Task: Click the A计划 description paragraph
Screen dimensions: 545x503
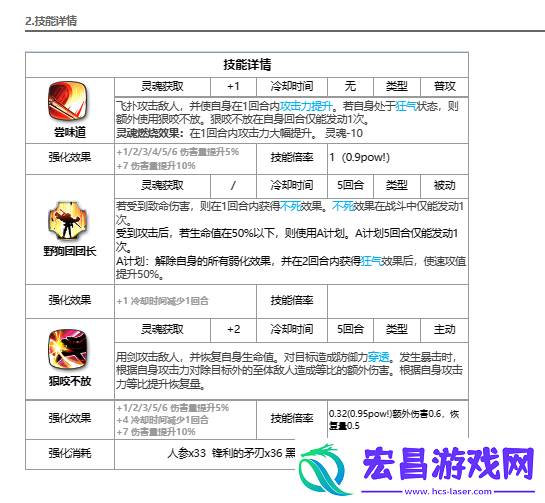Action: pyautogui.click(x=291, y=268)
